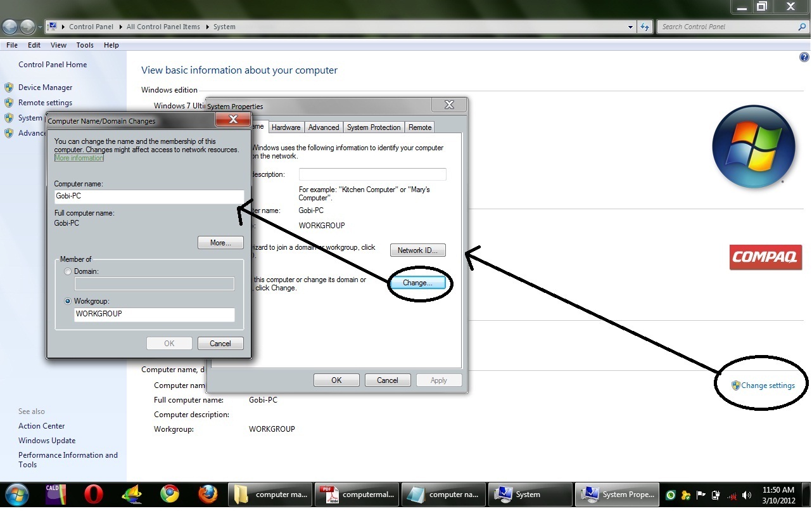The width and height of the screenshot is (812, 511).
Task: Click the forward navigation arrow
Action: pyautogui.click(x=28, y=27)
